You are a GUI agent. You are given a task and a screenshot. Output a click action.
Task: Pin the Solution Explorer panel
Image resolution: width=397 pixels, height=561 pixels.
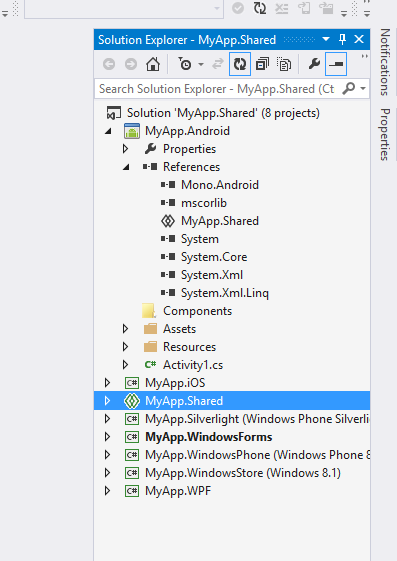(x=342, y=39)
